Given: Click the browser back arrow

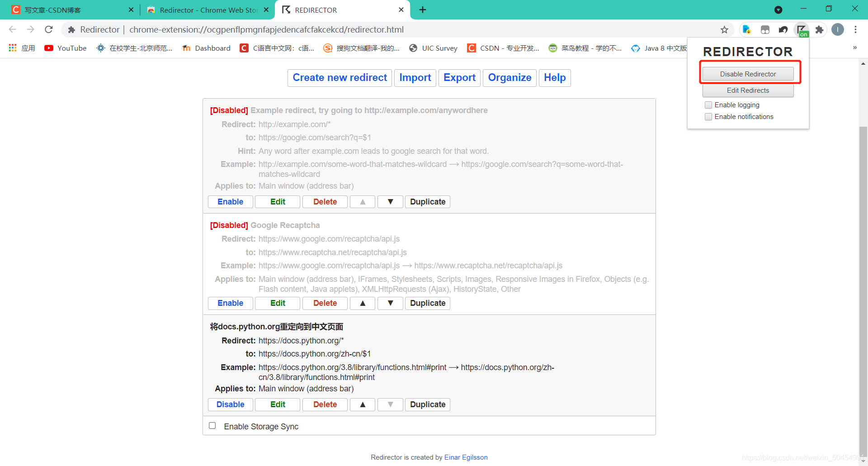Looking at the screenshot, I should click(x=12, y=29).
